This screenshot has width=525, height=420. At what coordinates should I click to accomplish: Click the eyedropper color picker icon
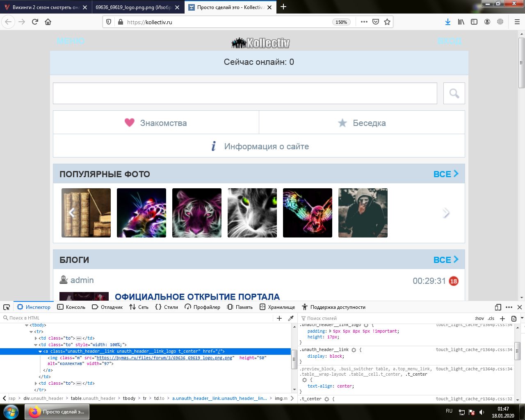[291, 318]
